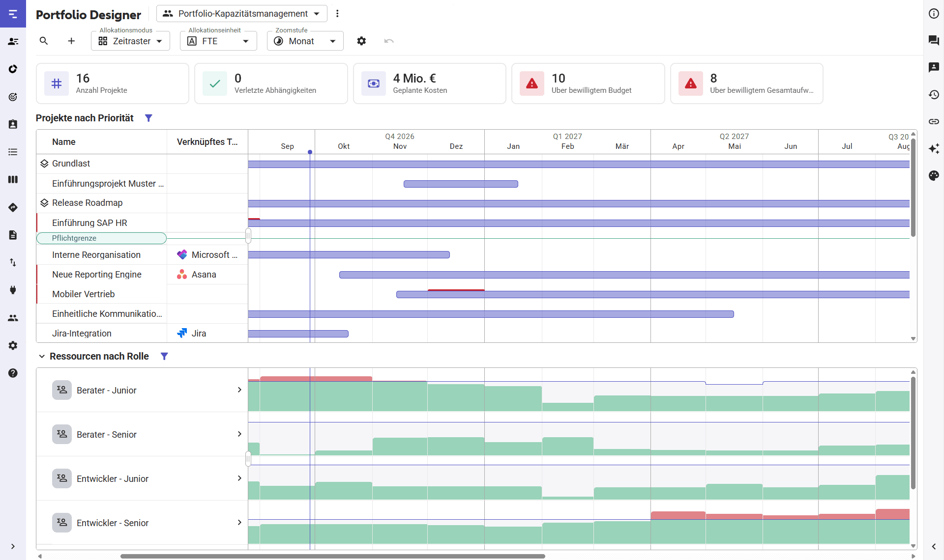Expand Berater - Junior role row
Screen dimensions: 944x560
pyautogui.click(x=239, y=390)
